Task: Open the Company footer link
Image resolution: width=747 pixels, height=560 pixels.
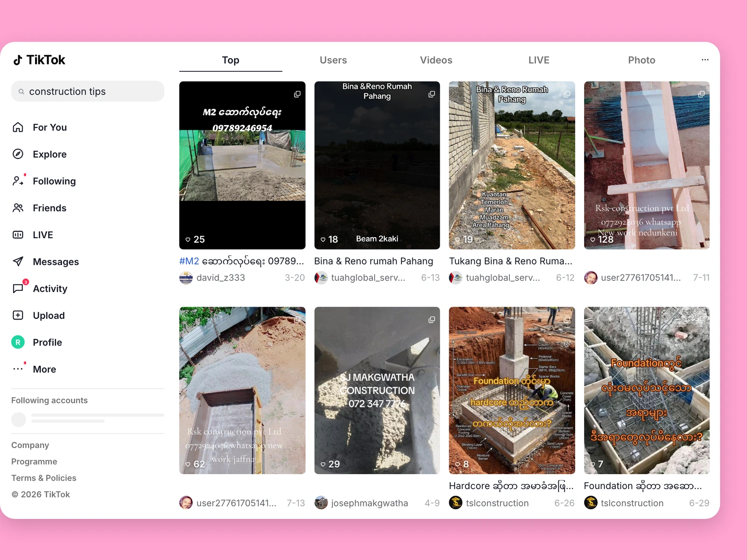Action: (30, 445)
